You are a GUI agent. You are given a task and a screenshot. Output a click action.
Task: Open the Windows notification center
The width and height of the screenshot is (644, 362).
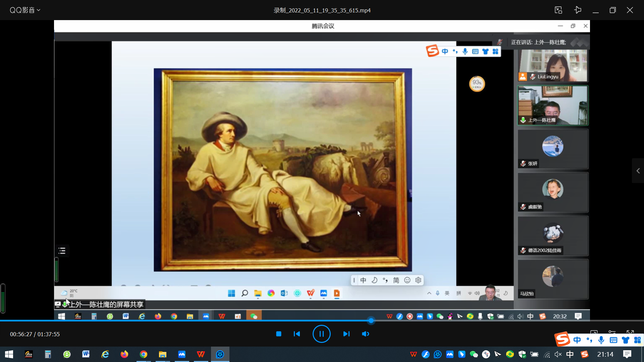click(x=627, y=354)
